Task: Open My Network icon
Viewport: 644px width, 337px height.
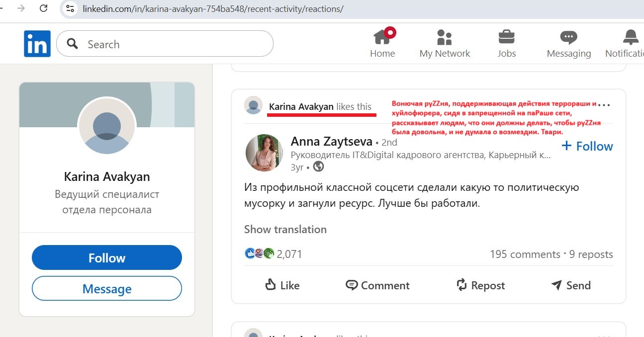Action: coord(444,37)
